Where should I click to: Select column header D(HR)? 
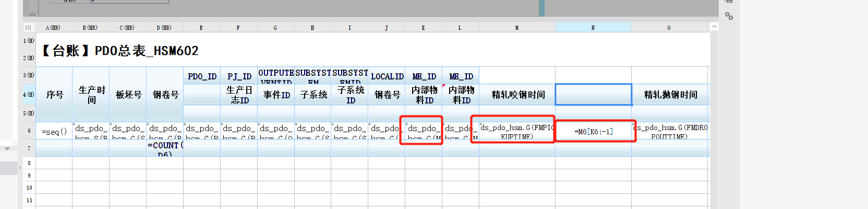(x=164, y=28)
